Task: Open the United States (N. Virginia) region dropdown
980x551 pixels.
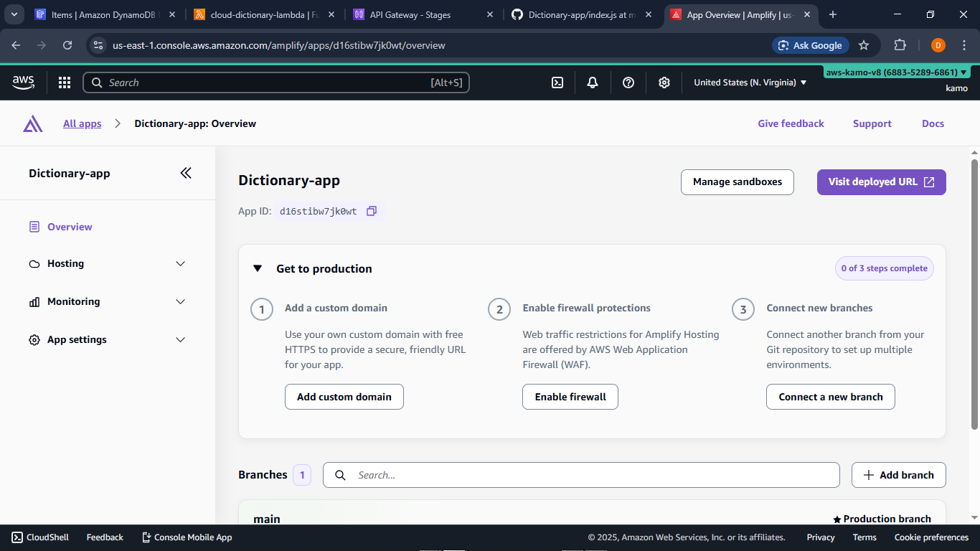Action: (748, 83)
